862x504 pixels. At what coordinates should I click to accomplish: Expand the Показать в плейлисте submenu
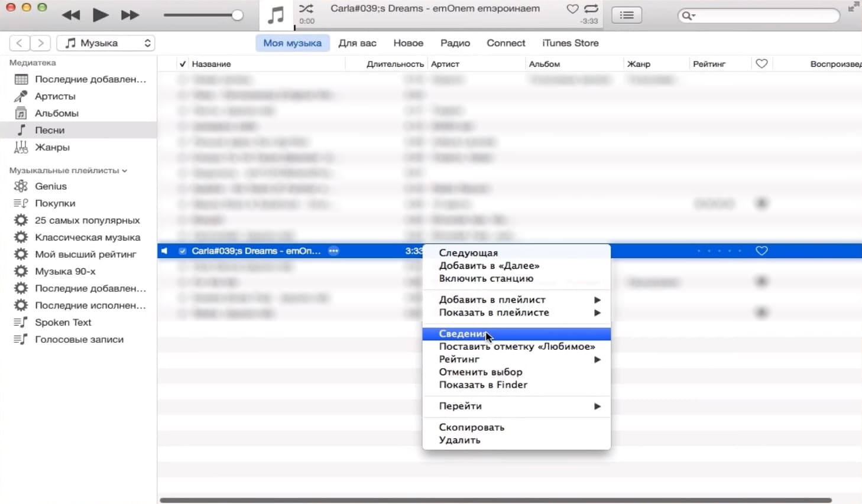tap(516, 313)
